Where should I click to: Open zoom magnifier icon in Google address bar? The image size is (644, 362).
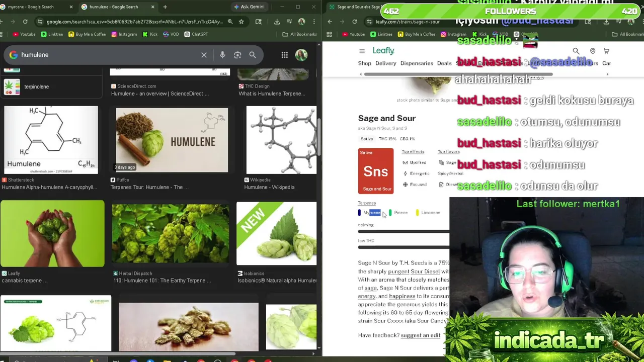[230, 22]
